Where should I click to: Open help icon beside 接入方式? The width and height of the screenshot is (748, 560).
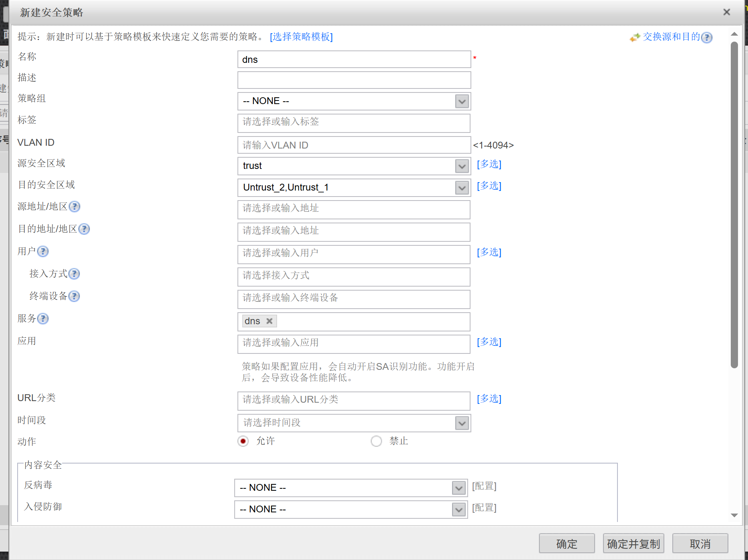[74, 274]
